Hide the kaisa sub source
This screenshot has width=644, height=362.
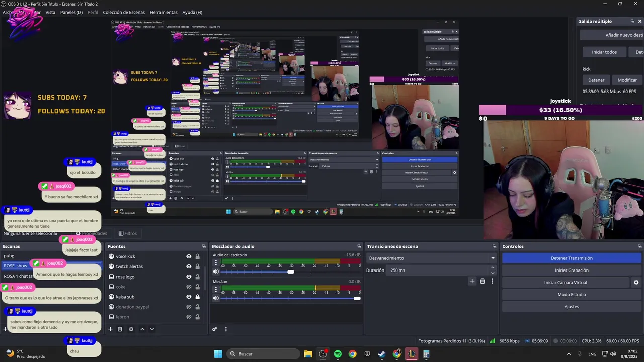point(189,297)
